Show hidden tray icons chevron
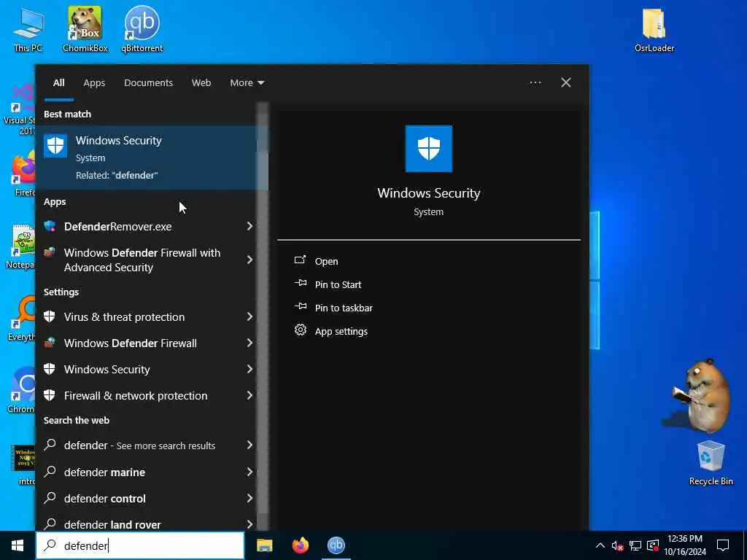747x560 pixels. pyautogui.click(x=600, y=545)
